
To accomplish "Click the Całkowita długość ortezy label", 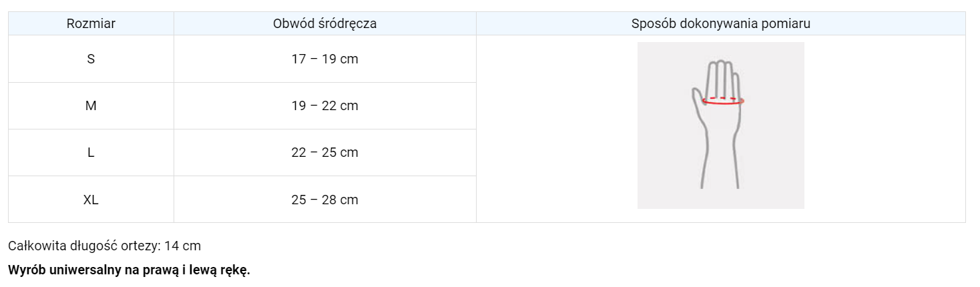I will 84,246.
